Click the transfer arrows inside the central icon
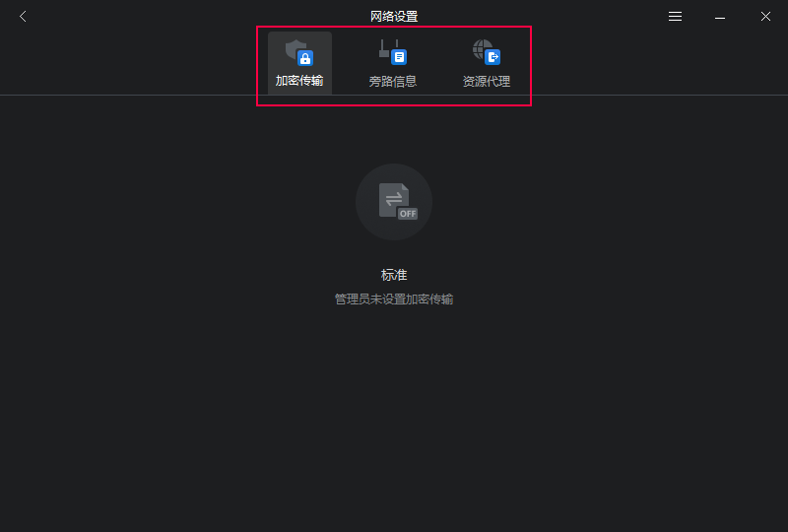The image size is (788, 532). (394, 199)
